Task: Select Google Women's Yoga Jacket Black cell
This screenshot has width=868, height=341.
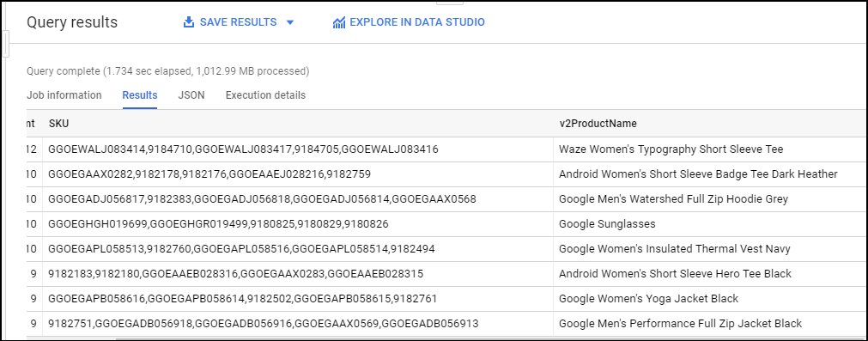Action: (710, 299)
